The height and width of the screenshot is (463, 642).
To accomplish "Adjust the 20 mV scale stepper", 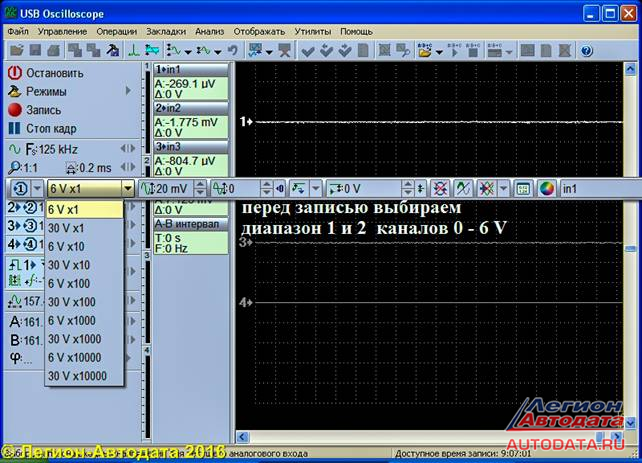I will click(200, 189).
